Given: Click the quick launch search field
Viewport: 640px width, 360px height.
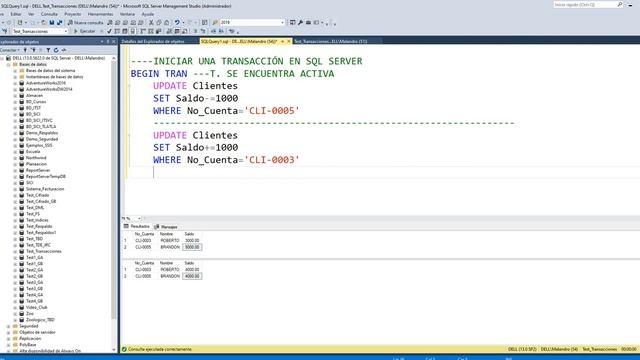Looking at the screenshot, I should (x=584, y=4).
